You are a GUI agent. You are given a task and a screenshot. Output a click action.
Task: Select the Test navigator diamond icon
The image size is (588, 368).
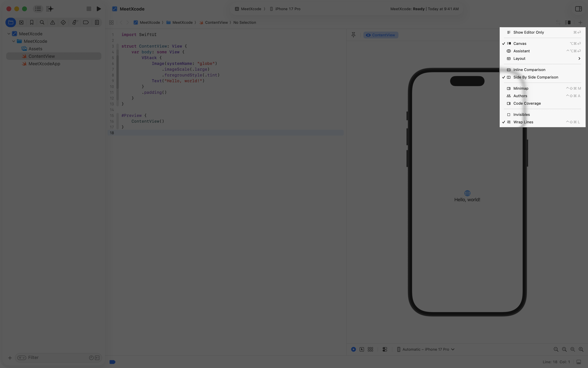click(63, 22)
